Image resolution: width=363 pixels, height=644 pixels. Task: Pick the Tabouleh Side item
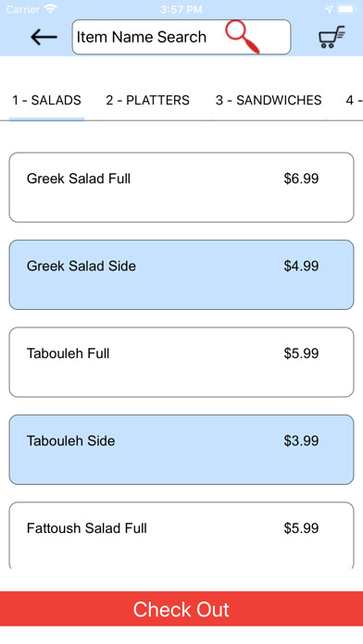click(x=181, y=450)
